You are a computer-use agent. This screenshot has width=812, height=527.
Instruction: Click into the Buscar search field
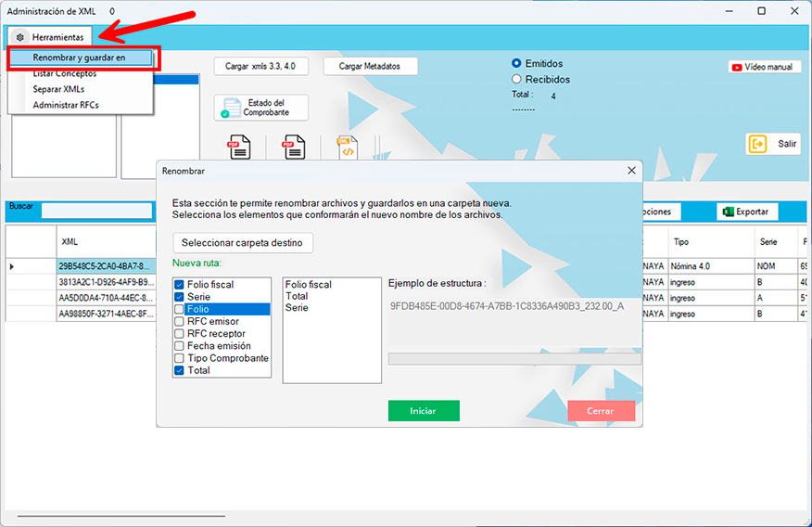coord(96,212)
